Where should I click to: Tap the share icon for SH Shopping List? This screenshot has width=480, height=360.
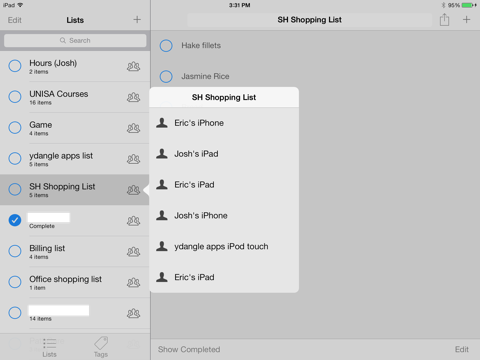point(444,20)
